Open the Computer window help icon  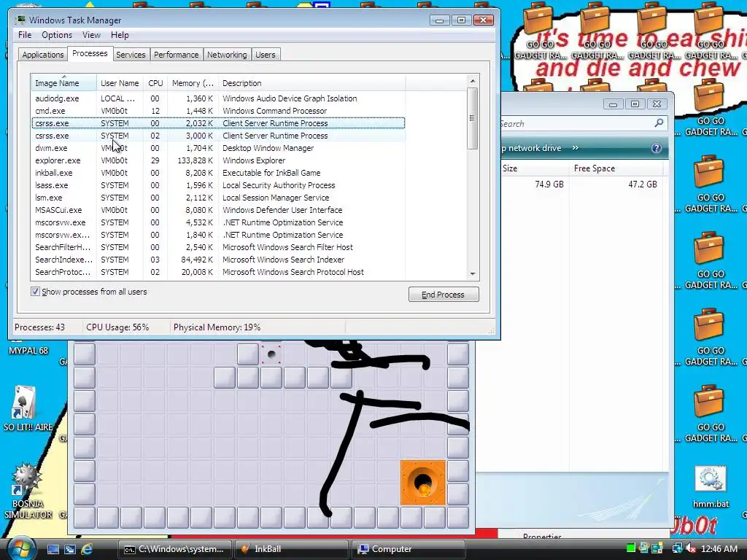click(x=657, y=148)
